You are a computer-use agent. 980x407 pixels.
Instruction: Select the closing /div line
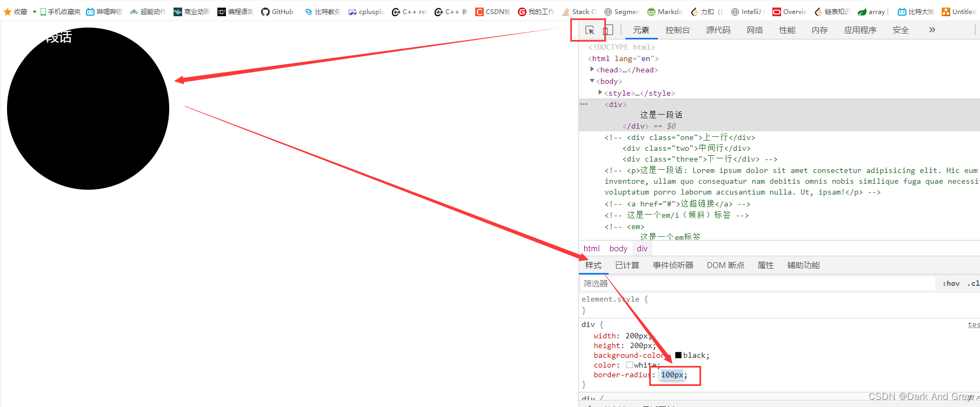pyautogui.click(x=635, y=126)
